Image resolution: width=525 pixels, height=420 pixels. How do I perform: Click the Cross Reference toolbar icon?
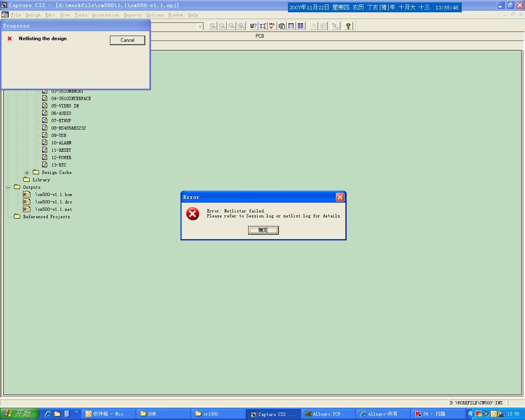click(291, 26)
